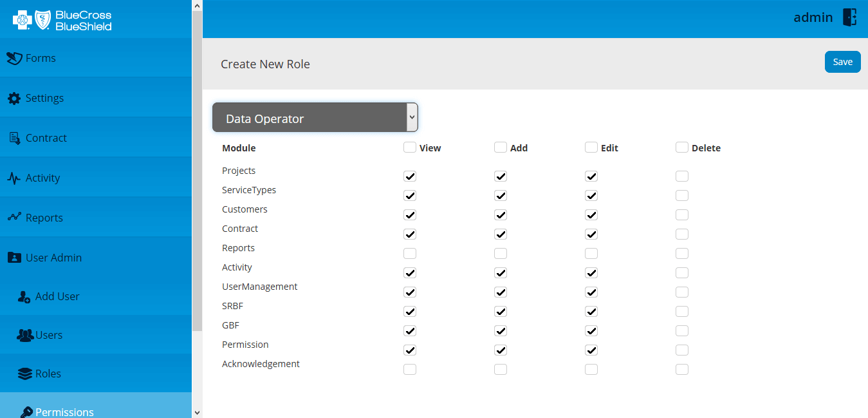The height and width of the screenshot is (418, 868).
Task: Open the Forms menu
Action: pos(96,58)
